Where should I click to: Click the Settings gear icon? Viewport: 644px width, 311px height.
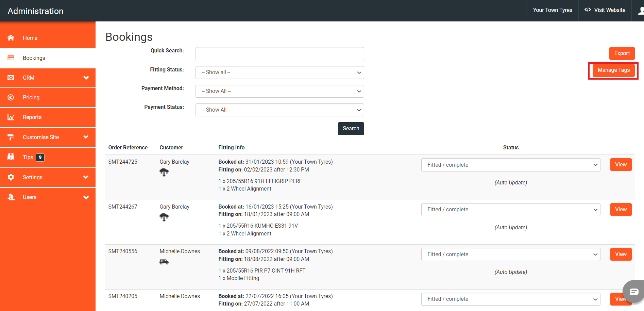[11, 177]
